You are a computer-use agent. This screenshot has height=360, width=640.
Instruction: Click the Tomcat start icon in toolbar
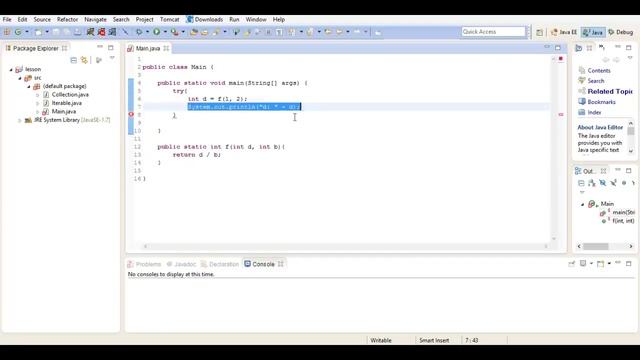point(90,32)
